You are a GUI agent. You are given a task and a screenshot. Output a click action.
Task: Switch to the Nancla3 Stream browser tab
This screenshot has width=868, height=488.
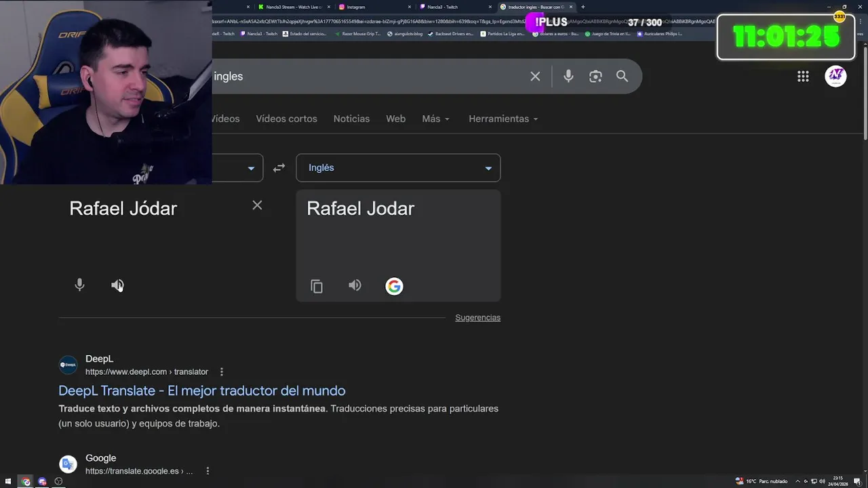294,7
